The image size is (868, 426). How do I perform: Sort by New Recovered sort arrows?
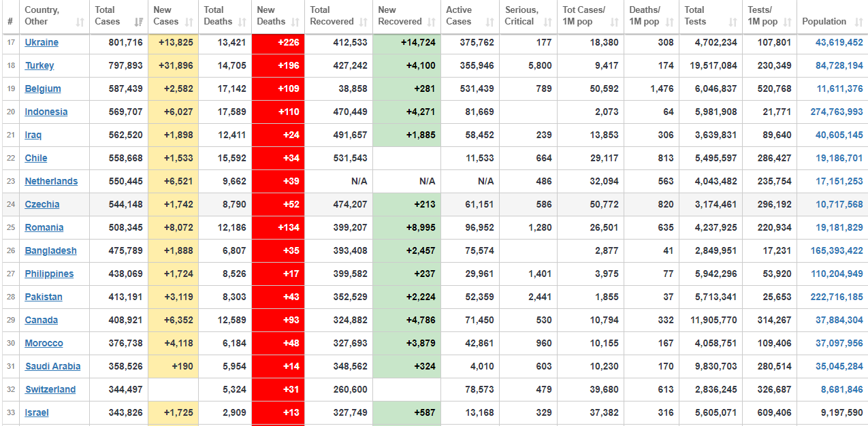coord(432,22)
